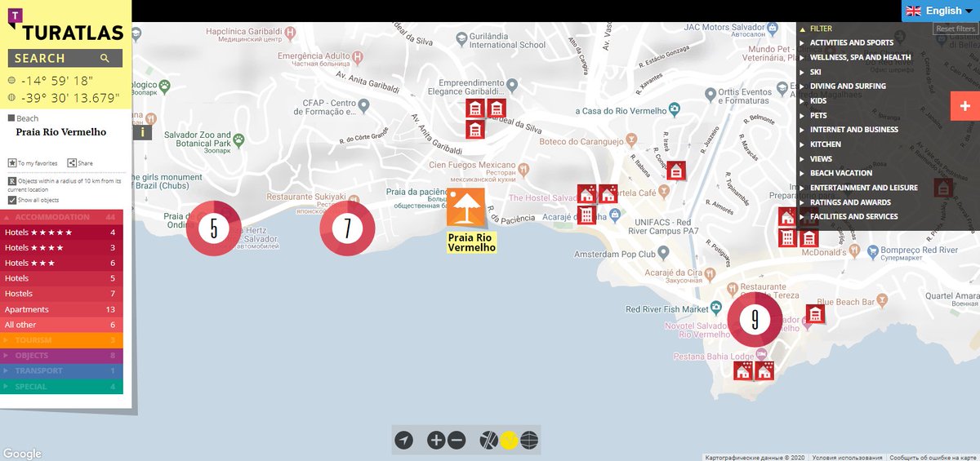Expand Internet and Business filter
This screenshot has width=980, height=461.
853,129
